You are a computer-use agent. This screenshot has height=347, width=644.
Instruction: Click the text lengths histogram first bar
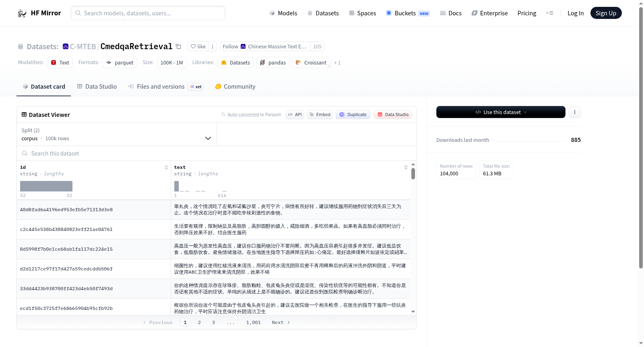click(176, 186)
